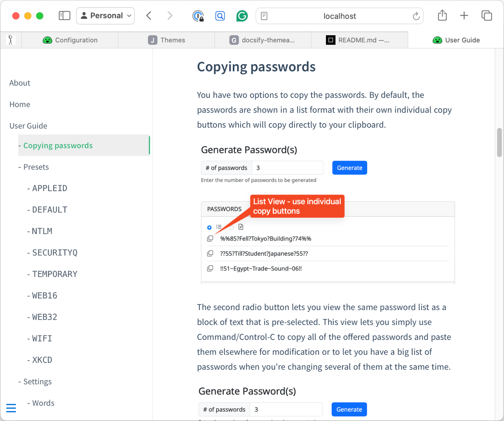The height and width of the screenshot is (421, 504).
Task: Expand the Presets section in sidebar
Action: coord(36,167)
